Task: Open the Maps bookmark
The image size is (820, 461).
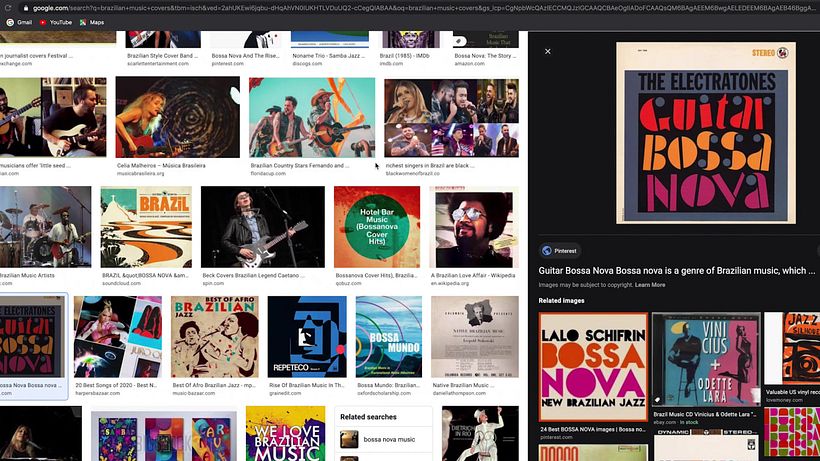Action: point(92,22)
